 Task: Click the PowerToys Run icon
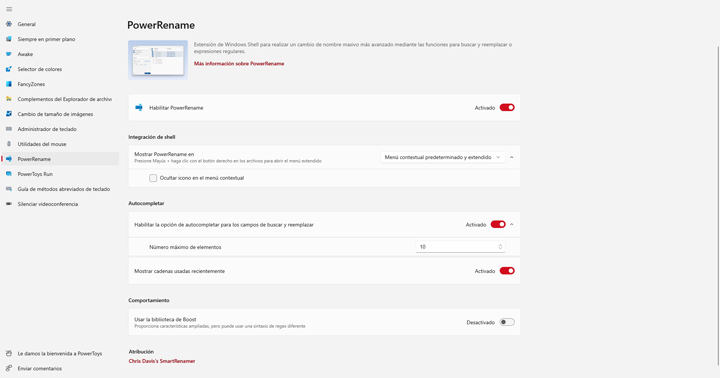coord(9,174)
